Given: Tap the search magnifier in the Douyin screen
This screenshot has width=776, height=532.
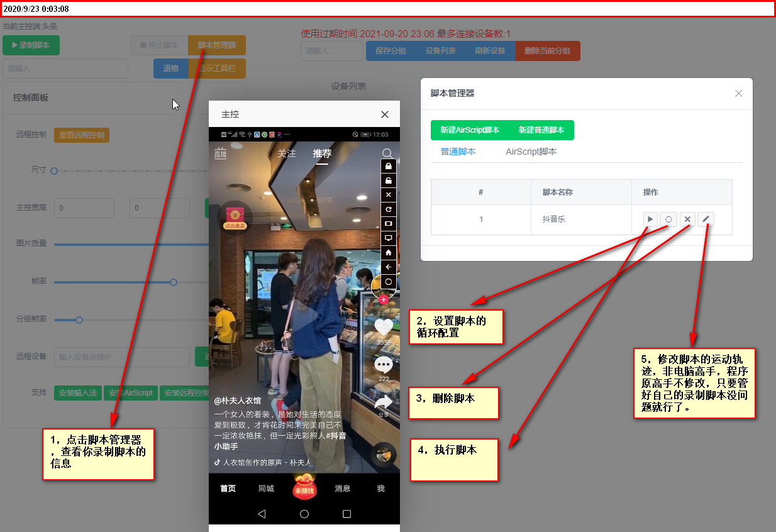Looking at the screenshot, I should (388, 153).
